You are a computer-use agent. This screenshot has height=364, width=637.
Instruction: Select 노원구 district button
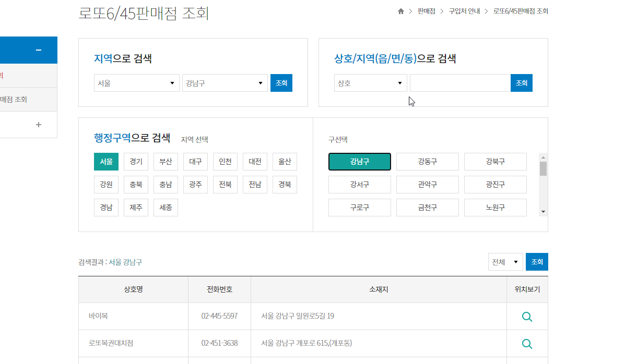click(x=496, y=208)
